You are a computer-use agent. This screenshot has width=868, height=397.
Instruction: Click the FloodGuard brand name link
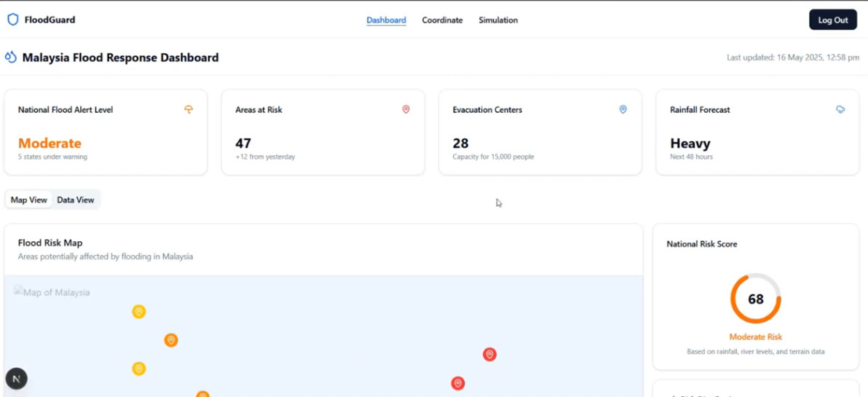coord(50,20)
